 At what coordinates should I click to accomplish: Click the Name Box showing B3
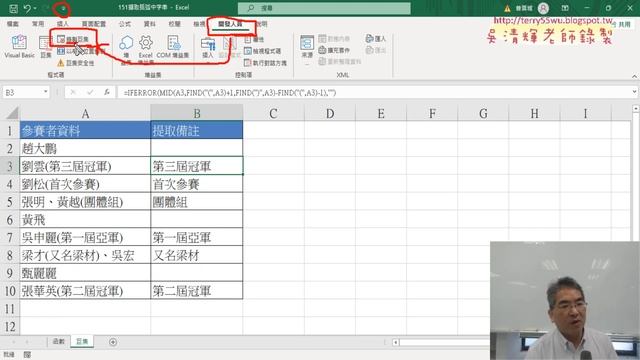point(22,93)
